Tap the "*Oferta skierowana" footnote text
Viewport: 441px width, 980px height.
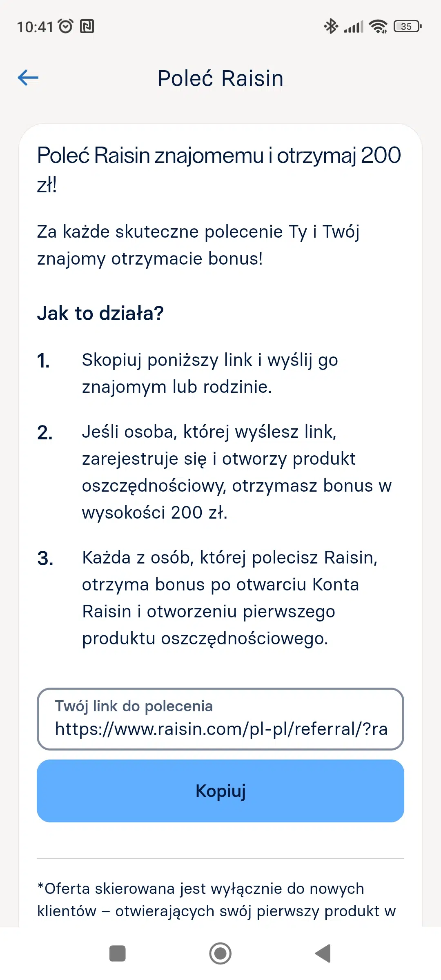tap(216, 900)
